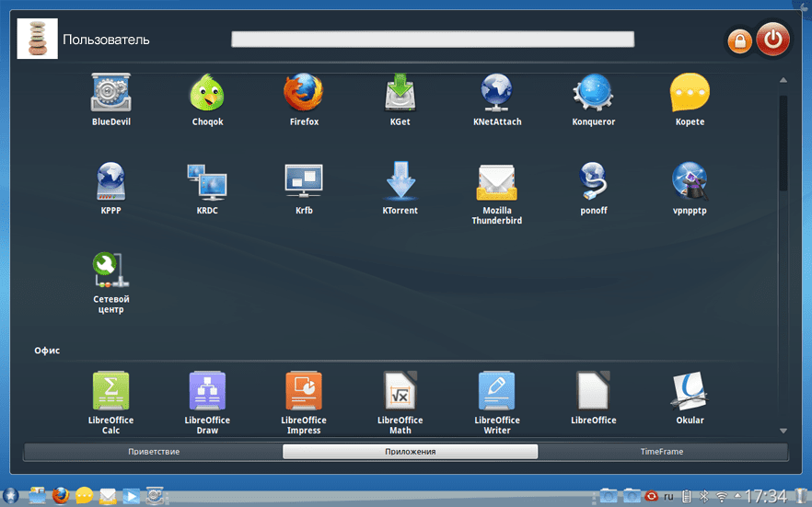
Task: Open Сетевой центр
Action: 110,282
